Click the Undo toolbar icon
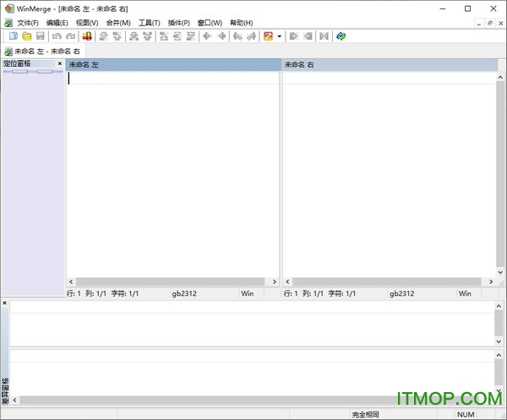The height and width of the screenshot is (420, 507). pyautogui.click(x=57, y=36)
